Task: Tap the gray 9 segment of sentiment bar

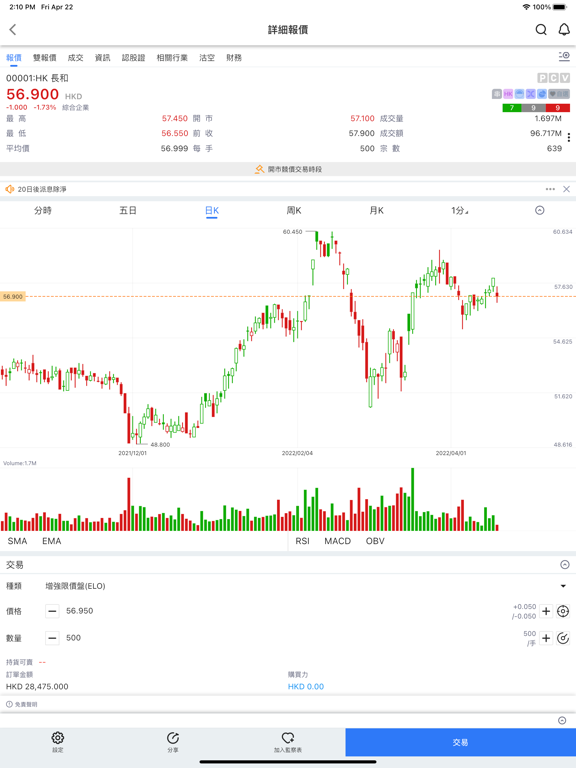Action: pos(533,108)
